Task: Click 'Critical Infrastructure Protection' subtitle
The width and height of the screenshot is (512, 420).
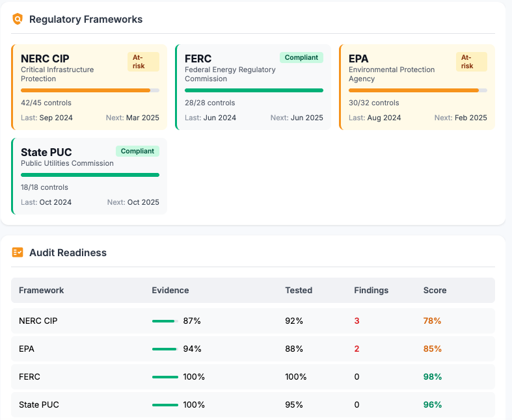Action: pyautogui.click(x=57, y=74)
